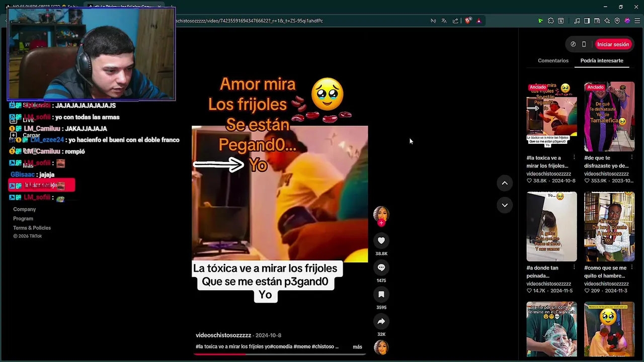The width and height of the screenshot is (644, 362).
Task: Click the green cursor extension icon
Action: pyautogui.click(x=540, y=21)
